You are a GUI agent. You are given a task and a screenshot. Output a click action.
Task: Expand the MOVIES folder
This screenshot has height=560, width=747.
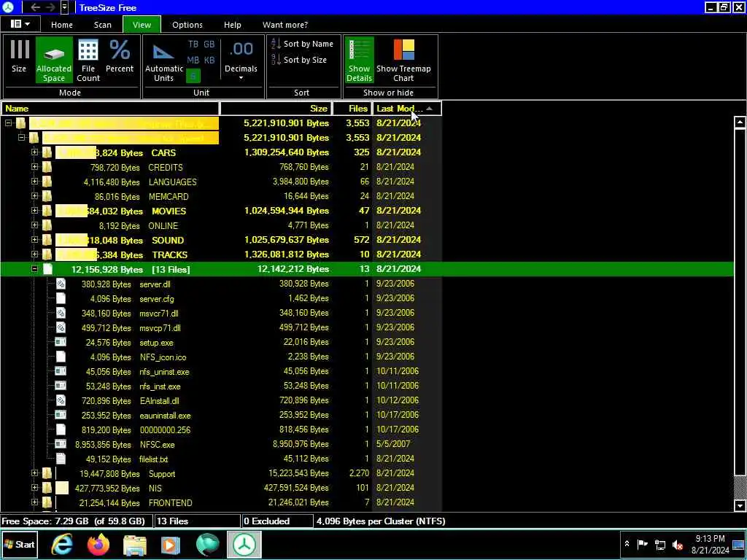pyautogui.click(x=34, y=211)
